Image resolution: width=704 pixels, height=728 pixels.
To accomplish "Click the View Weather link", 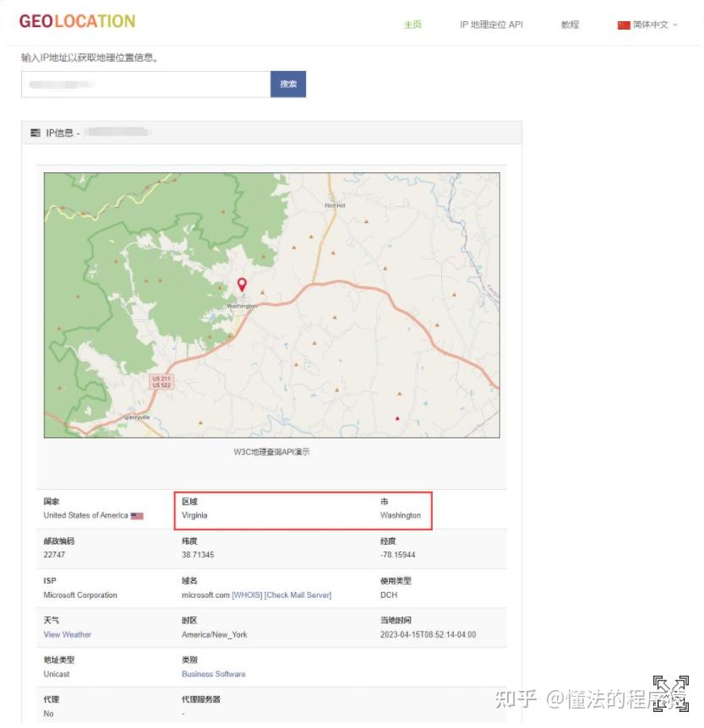I will [x=67, y=634].
